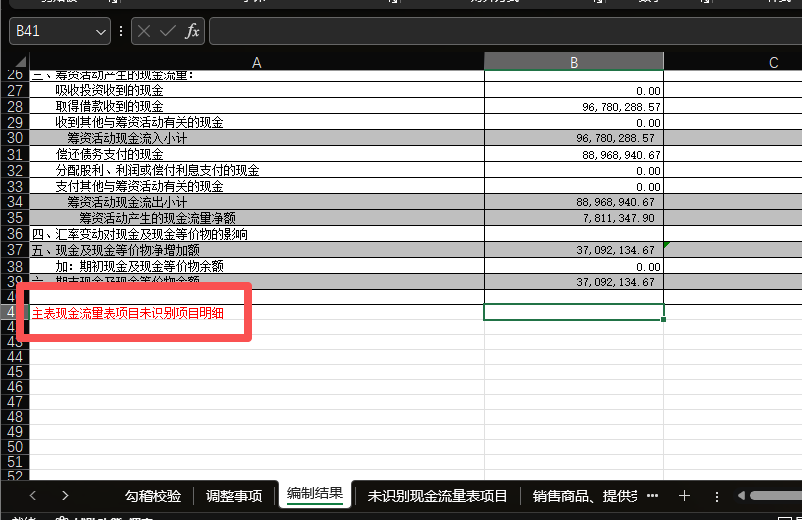The image size is (802, 520).
Task: Switch to the 调整事项 sheet tab
Action: click(234, 495)
